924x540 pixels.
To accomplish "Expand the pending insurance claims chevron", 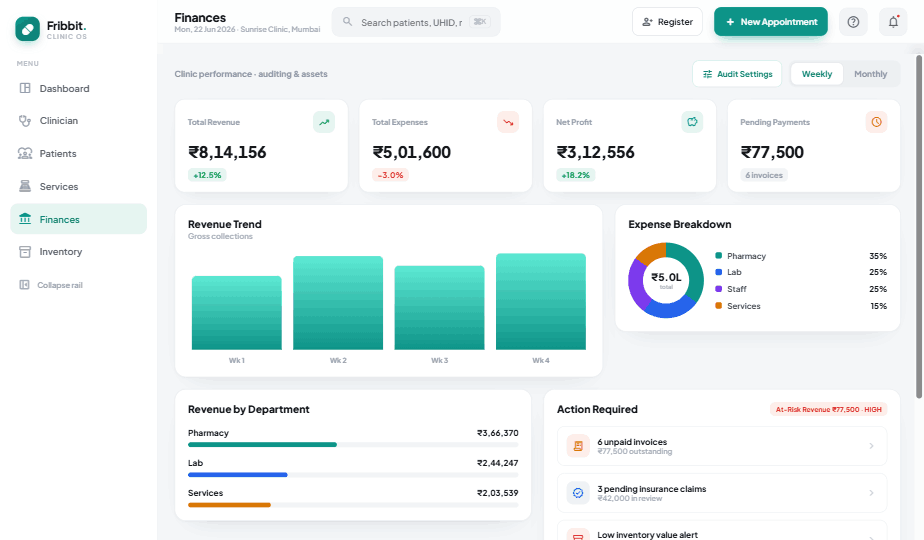I will tap(871, 493).
